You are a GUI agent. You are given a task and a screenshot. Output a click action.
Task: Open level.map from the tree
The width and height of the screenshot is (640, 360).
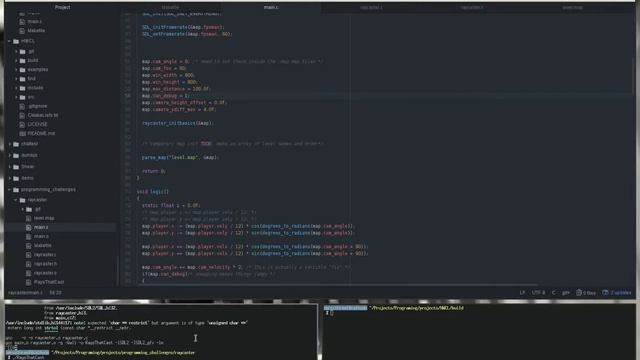(44, 218)
